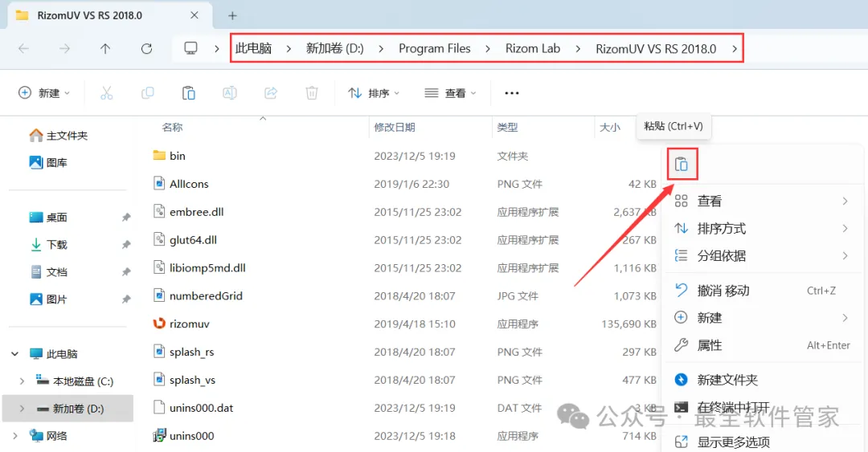Open 下载 in quick access
This screenshot has height=452, width=868.
click(48, 245)
